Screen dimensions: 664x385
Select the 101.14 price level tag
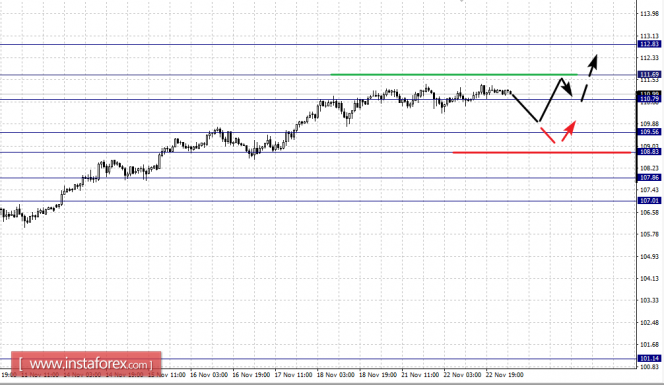(x=649, y=358)
